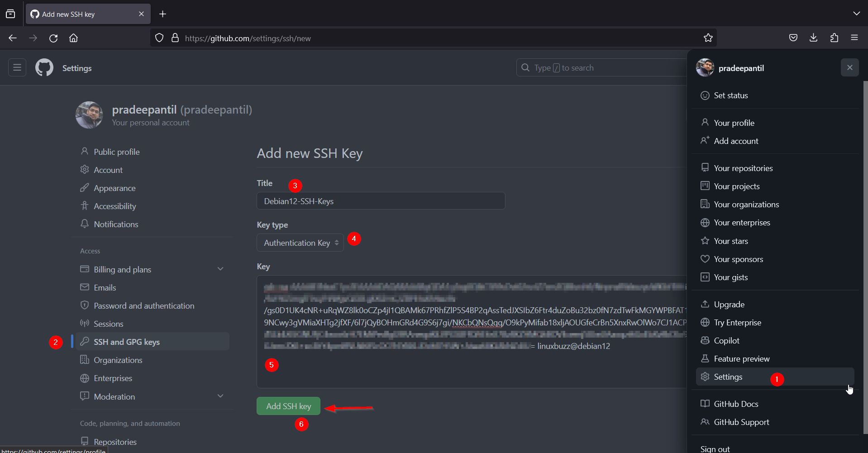Image resolution: width=868 pixels, height=453 pixels.
Task: Open Appearance settings page
Action: [x=153, y=188]
